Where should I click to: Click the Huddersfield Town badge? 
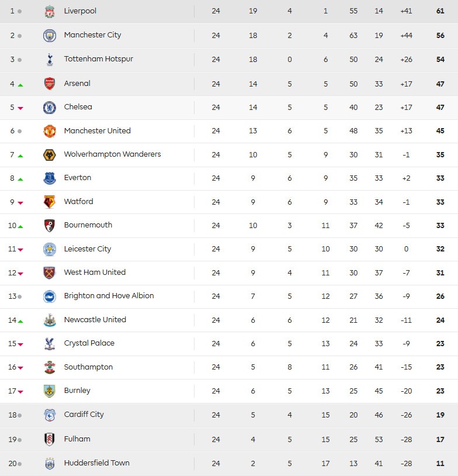(x=50, y=462)
